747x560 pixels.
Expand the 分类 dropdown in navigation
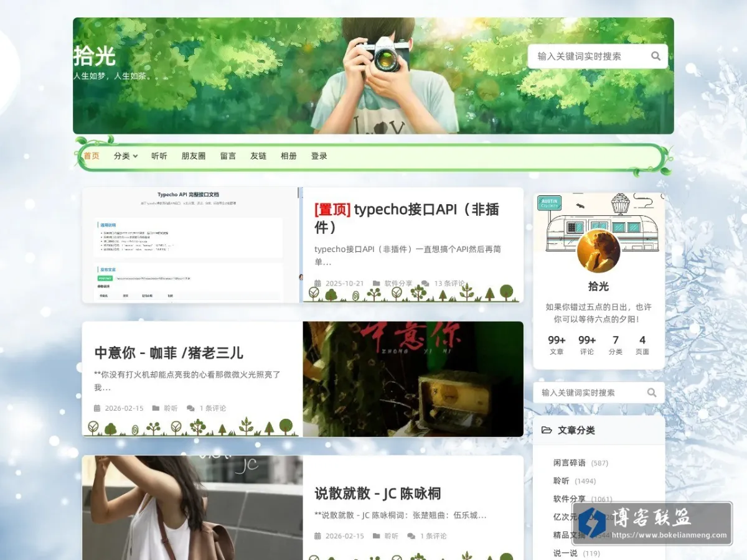pyautogui.click(x=126, y=156)
